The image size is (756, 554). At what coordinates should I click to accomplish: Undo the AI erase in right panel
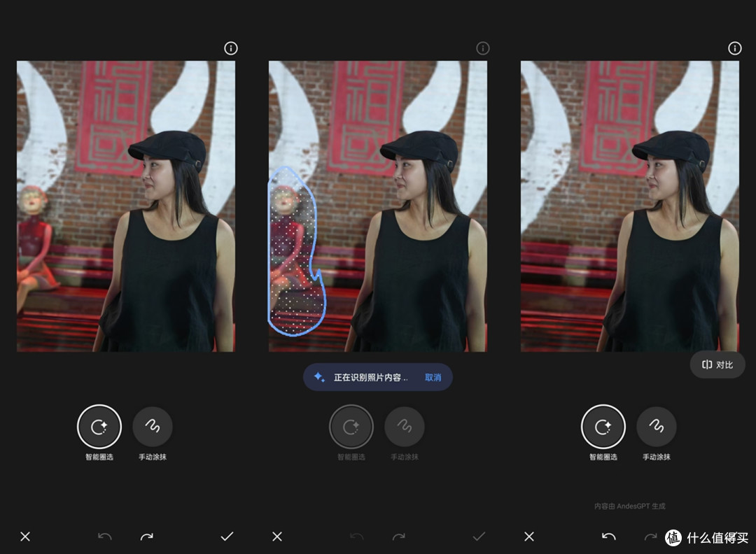[608, 537]
